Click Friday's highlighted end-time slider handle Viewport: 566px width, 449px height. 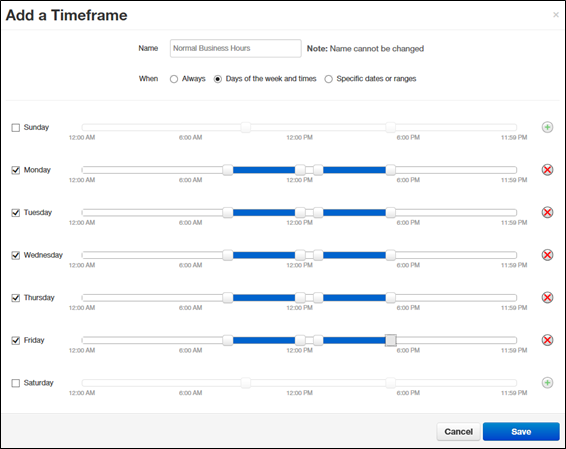click(391, 340)
